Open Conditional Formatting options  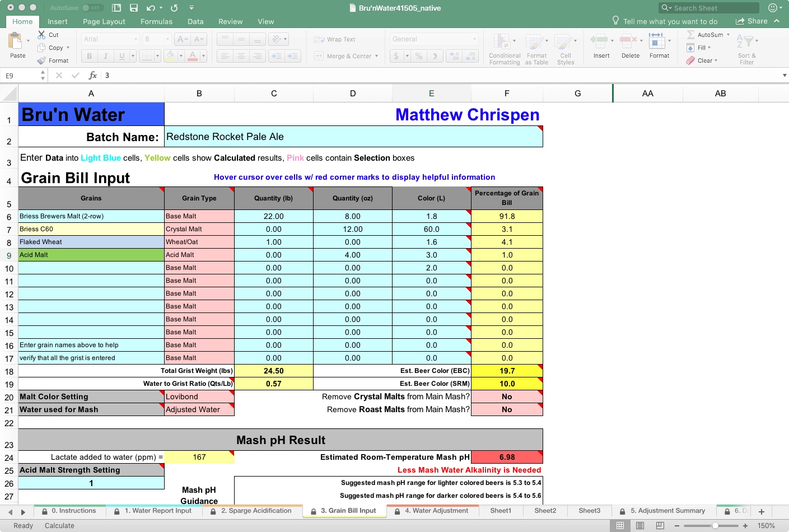[503, 48]
